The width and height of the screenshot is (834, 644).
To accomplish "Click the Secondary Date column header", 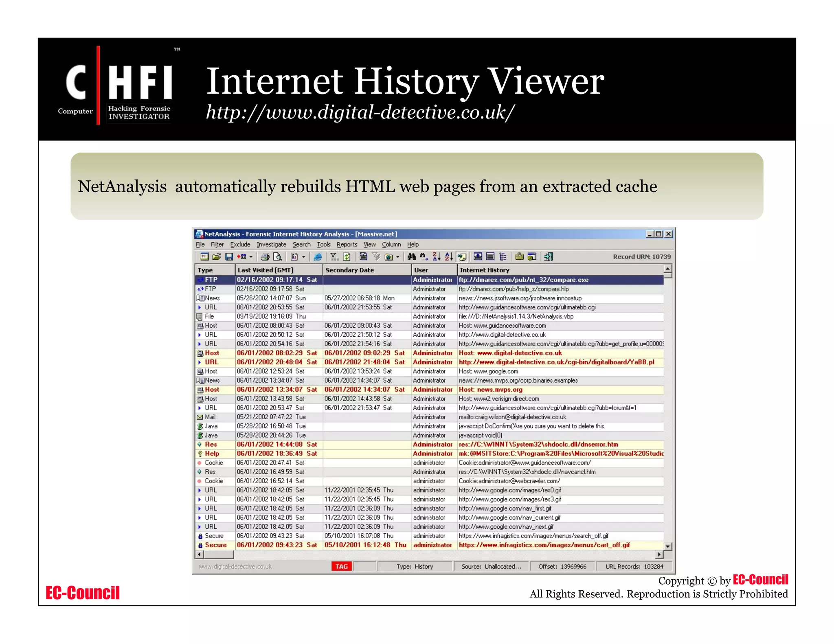I will [367, 270].
